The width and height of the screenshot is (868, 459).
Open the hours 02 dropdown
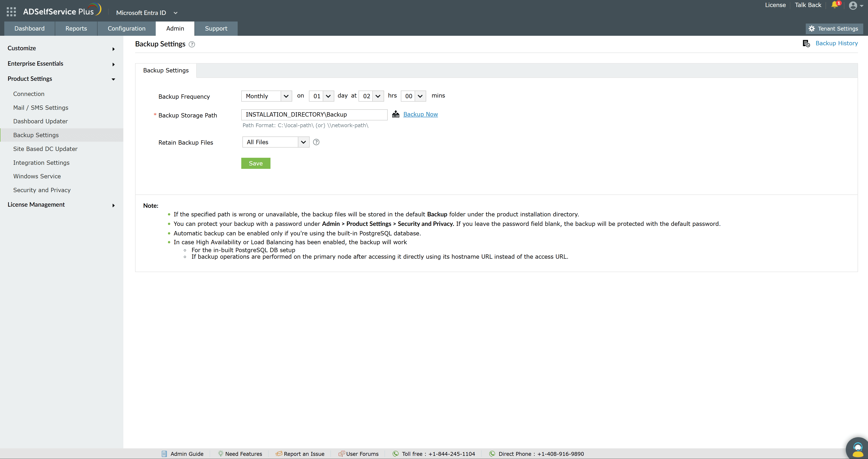point(371,96)
